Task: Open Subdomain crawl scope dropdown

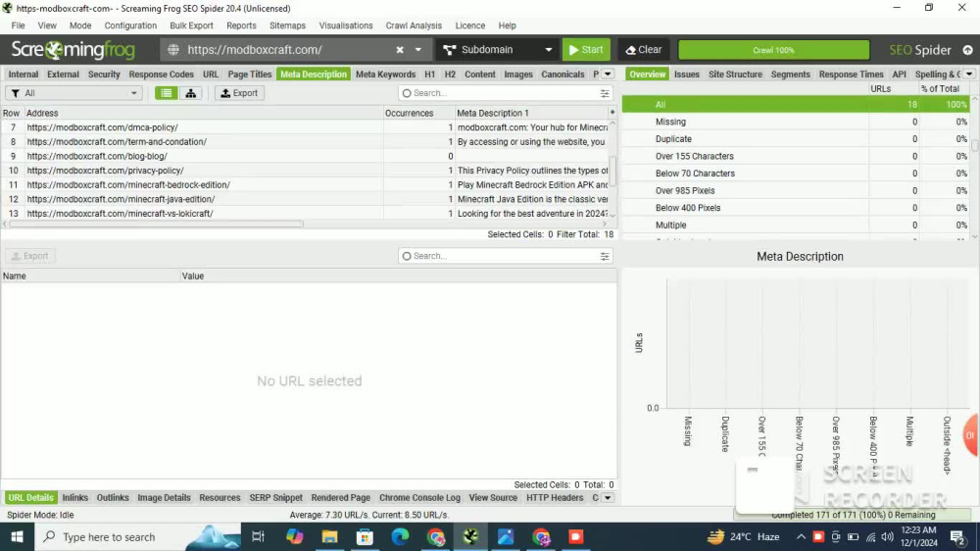Action: click(498, 50)
